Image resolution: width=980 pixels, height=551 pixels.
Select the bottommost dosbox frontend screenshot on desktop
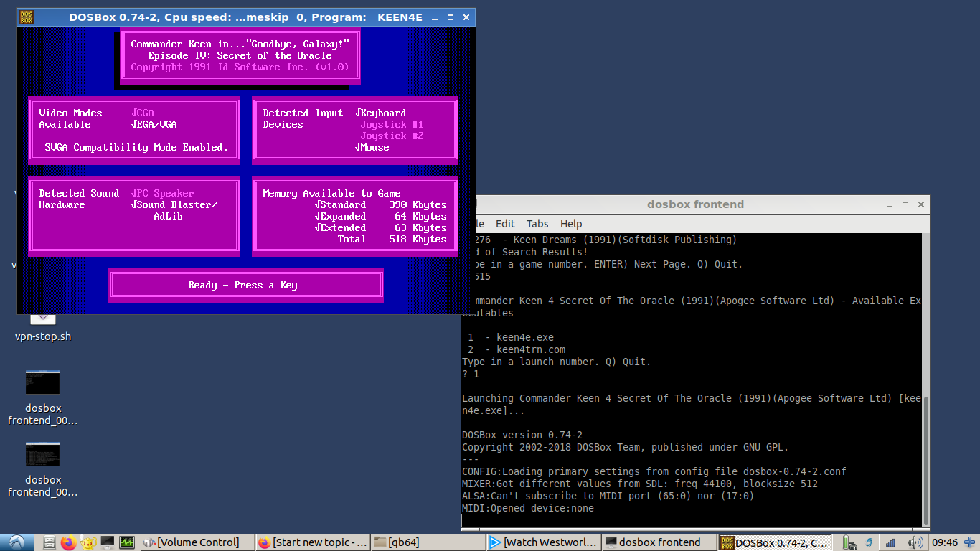(42, 469)
